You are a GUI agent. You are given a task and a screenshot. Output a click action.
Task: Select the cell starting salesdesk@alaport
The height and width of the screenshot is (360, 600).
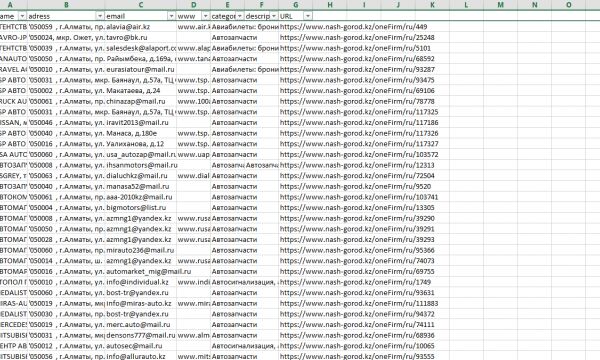[141, 48]
